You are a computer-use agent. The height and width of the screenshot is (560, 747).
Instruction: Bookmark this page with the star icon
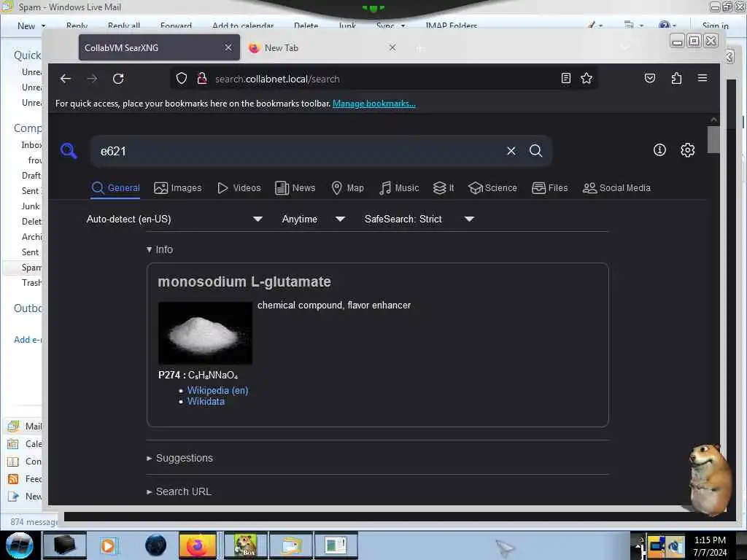pos(587,78)
